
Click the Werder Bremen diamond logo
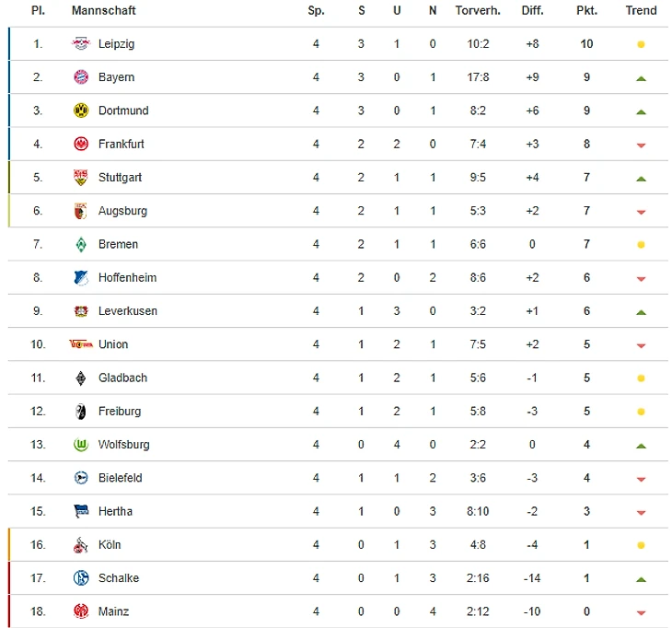[x=80, y=244]
